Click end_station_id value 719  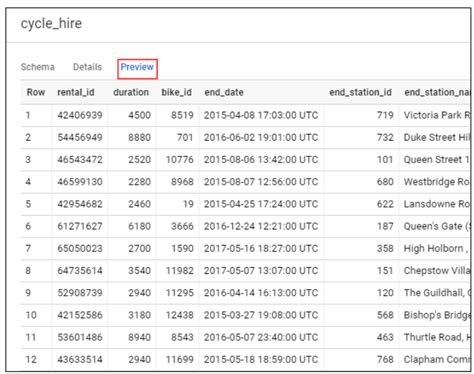(x=385, y=115)
